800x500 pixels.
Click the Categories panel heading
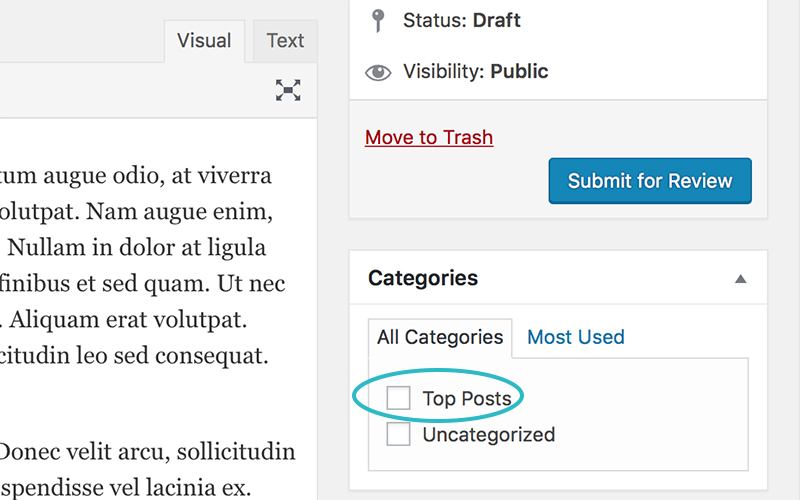coord(423,278)
